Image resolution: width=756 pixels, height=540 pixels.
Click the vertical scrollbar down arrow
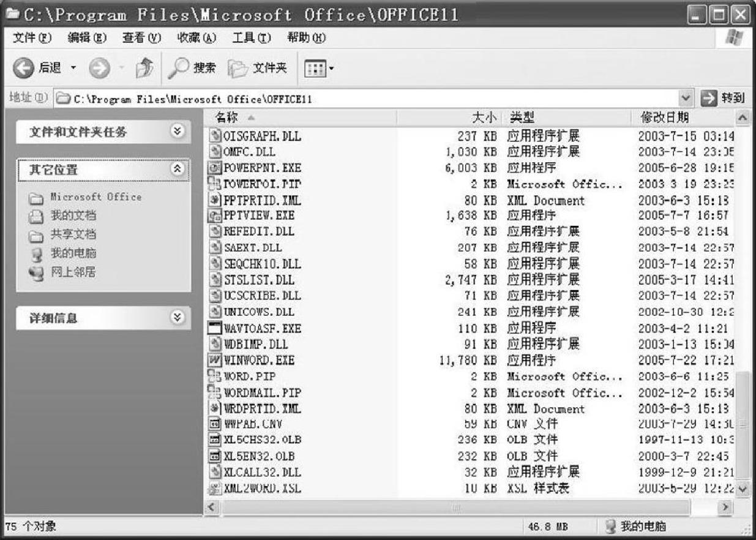pos(743,489)
